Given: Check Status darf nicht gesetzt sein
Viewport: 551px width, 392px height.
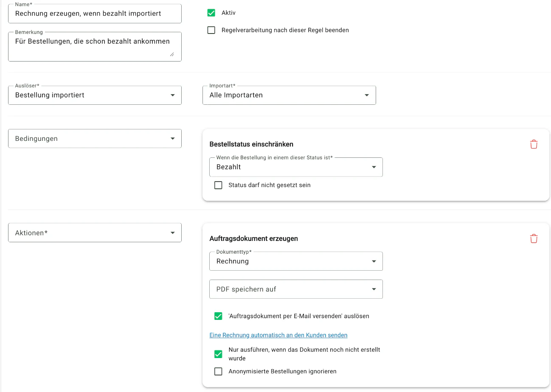Looking at the screenshot, I should pyautogui.click(x=218, y=185).
